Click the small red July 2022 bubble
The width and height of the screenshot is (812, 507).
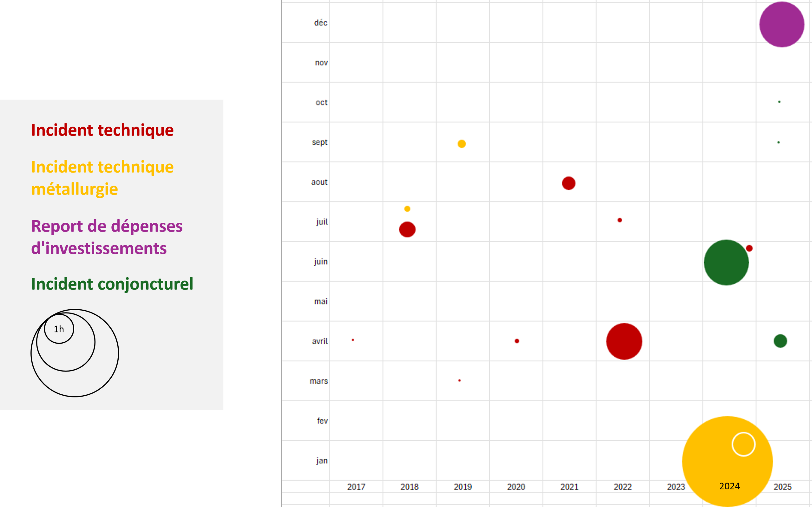click(620, 220)
